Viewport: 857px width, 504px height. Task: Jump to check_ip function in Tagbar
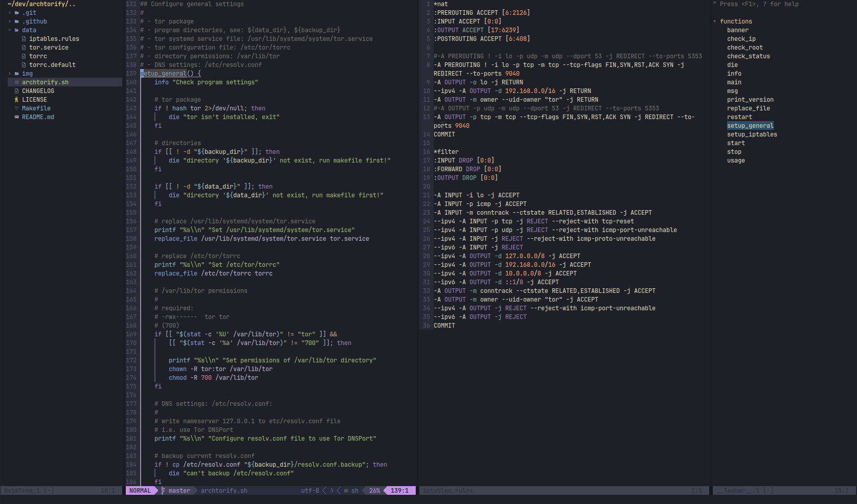[741, 39]
